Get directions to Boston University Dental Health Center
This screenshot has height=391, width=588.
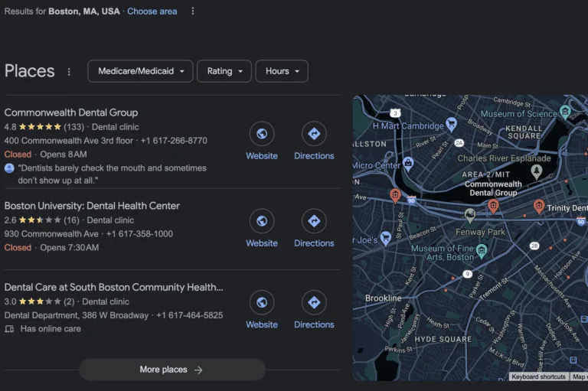(314, 222)
